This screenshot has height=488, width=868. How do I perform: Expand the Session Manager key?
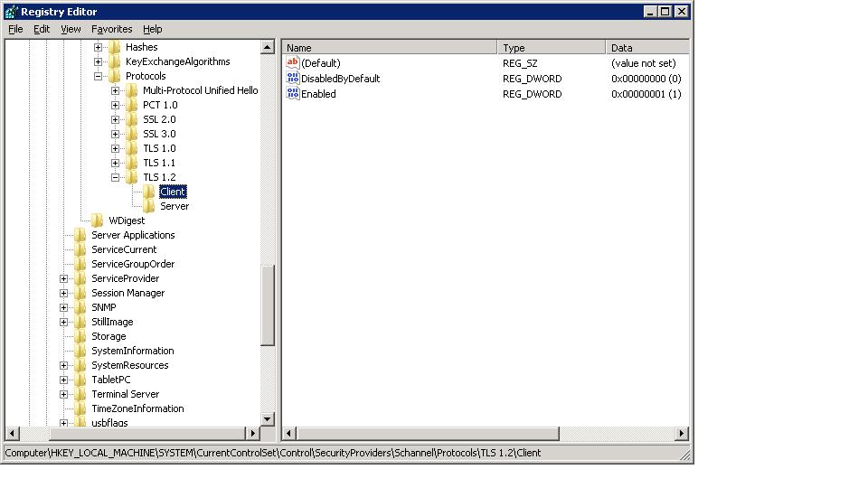[x=63, y=293]
